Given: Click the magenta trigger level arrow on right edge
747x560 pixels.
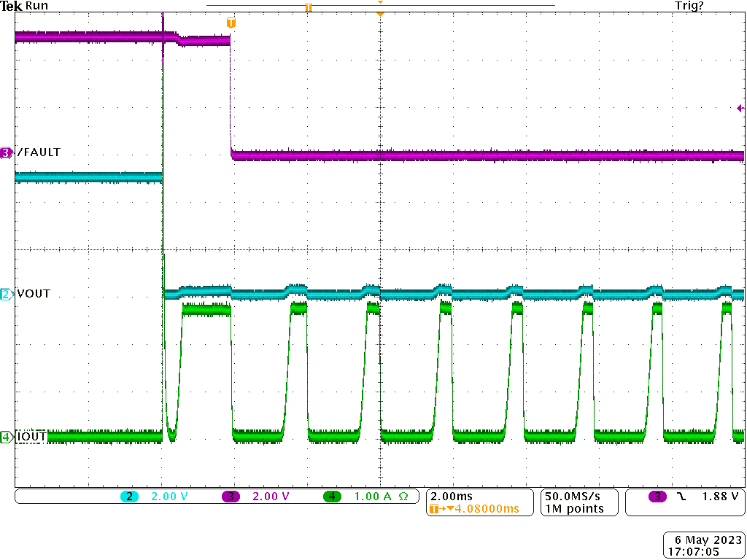Looking at the screenshot, I should [x=740, y=106].
